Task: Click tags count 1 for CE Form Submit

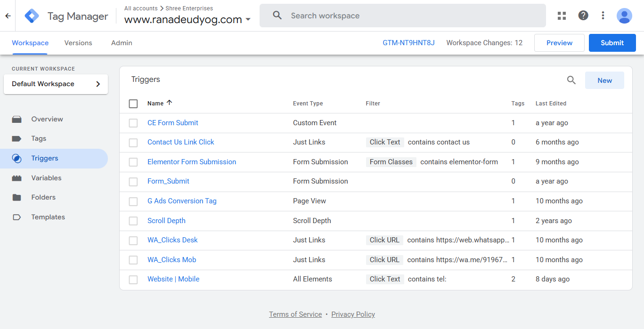Action: [x=513, y=123]
